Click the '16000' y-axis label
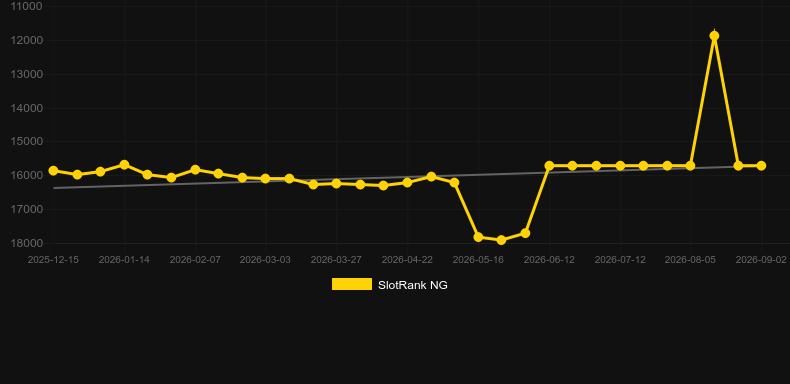 (26, 175)
